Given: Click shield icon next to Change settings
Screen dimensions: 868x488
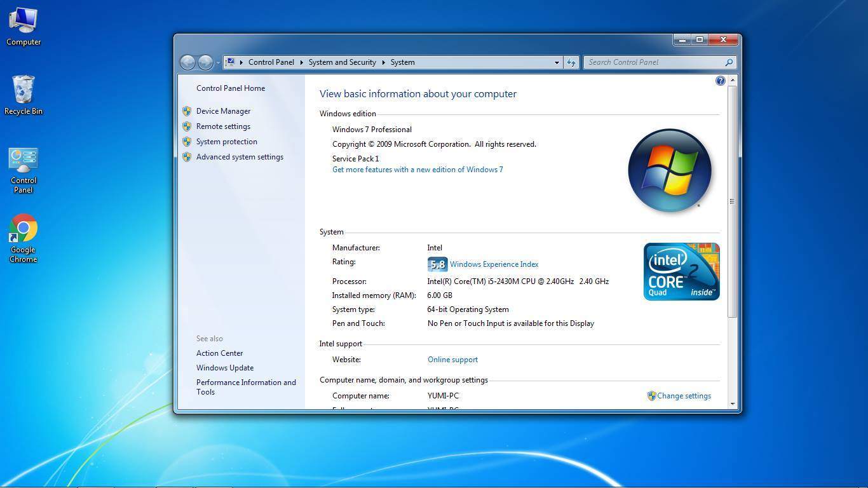Looking at the screenshot, I should 651,396.
